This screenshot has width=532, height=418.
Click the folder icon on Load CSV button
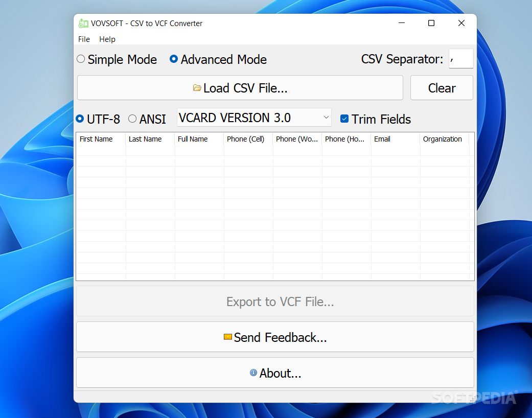tap(197, 88)
